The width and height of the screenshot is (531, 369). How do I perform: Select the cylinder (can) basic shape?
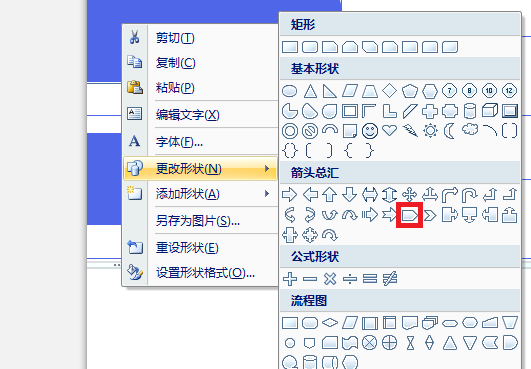point(470,111)
